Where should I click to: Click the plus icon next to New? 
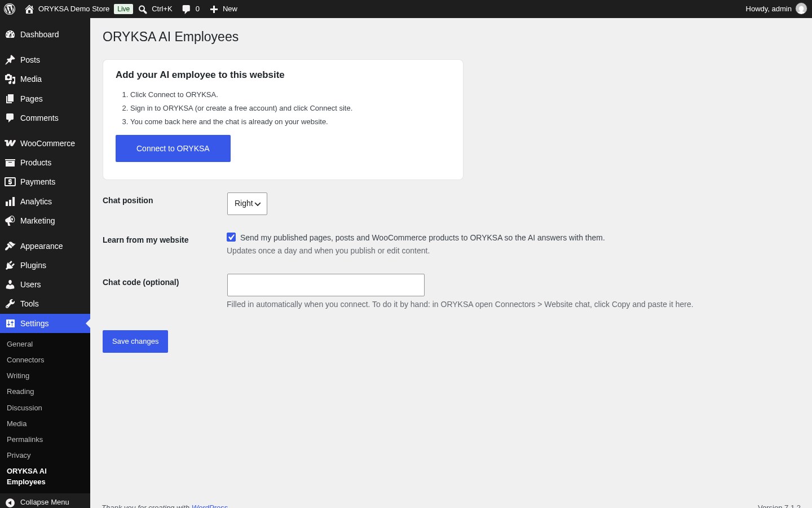click(214, 9)
